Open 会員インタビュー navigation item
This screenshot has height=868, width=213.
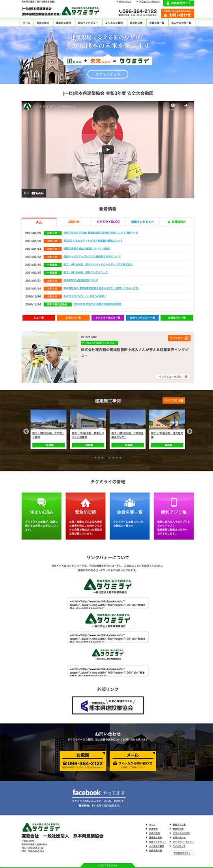pos(88,23)
